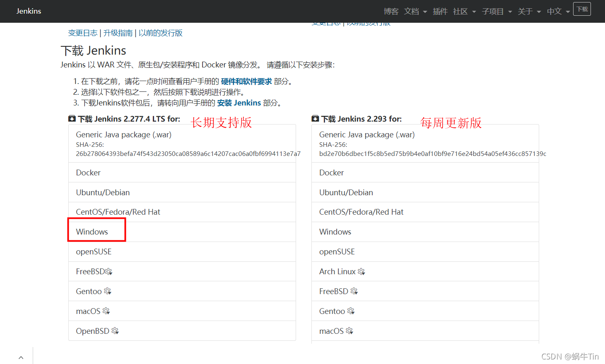Open the 安装 Jenkins link
Viewport: 605px width, 364px height.
tap(239, 103)
